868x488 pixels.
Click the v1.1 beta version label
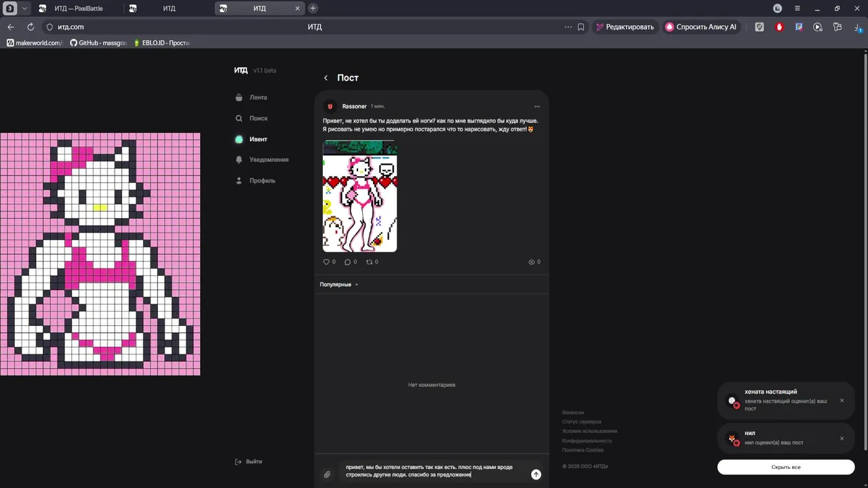(264, 70)
